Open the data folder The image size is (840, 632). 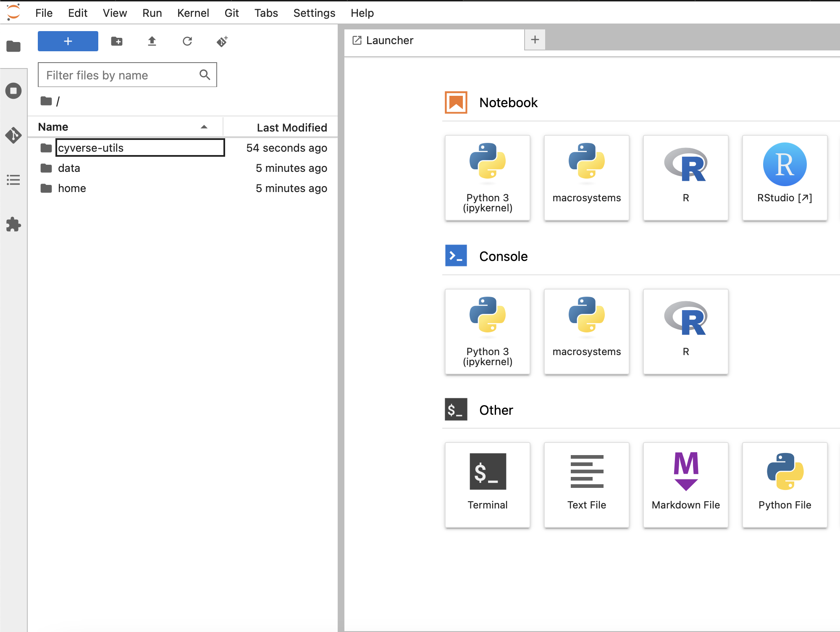pos(69,168)
